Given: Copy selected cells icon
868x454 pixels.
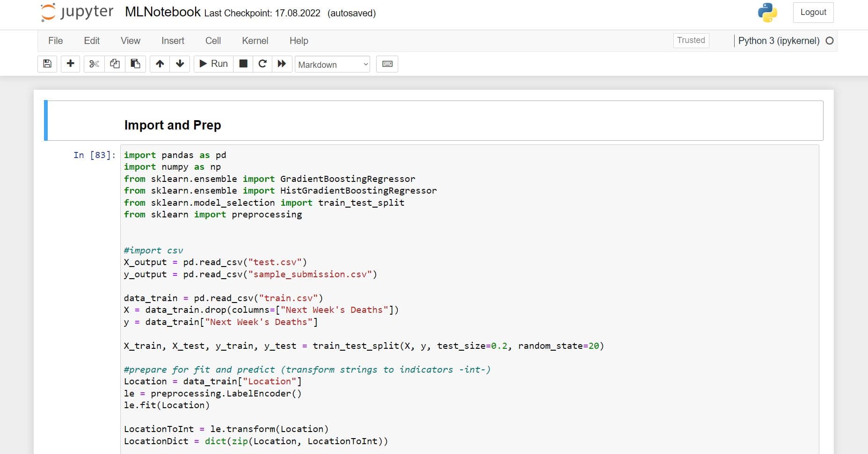Looking at the screenshot, I should tap(115, 64).
